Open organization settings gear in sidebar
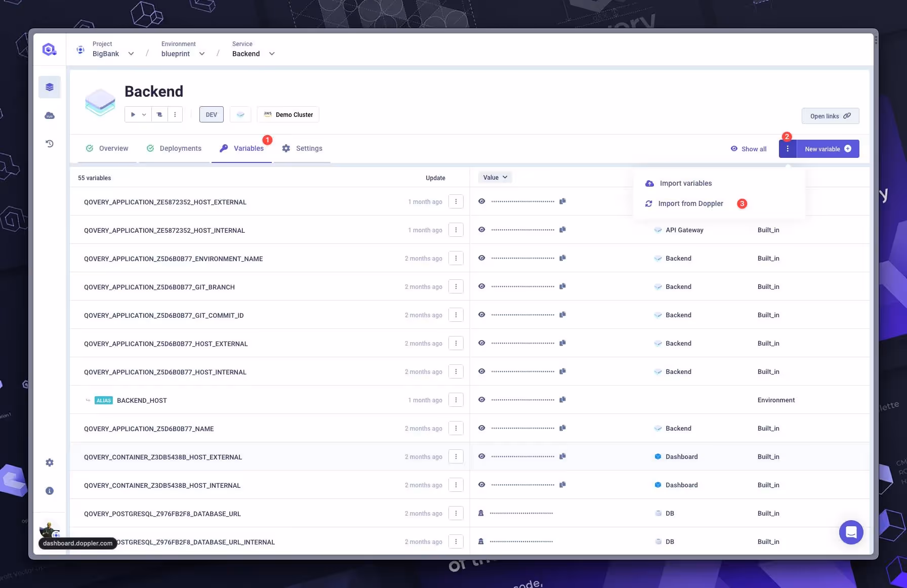Screen dimensions: 907x588 (x=50, y=463)
